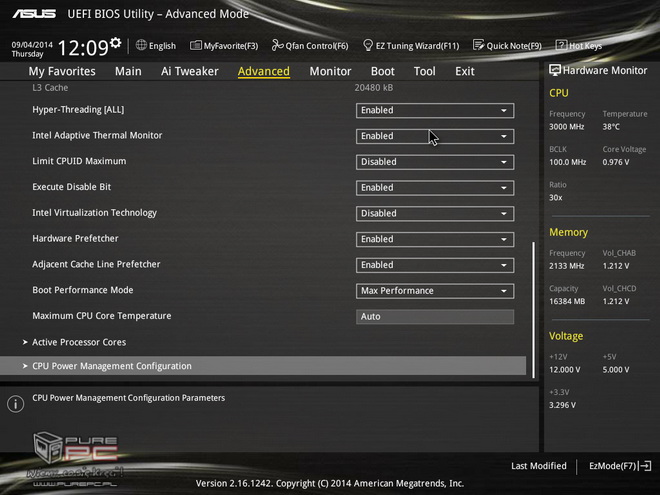Switch to EzMode(F7)
Viewport: 660px width, 495px height.
coord(620,466)
